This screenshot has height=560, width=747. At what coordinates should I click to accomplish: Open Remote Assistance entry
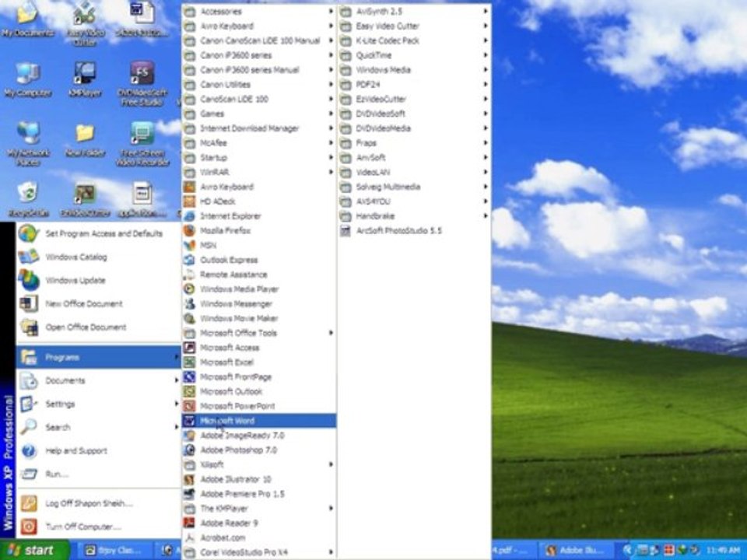[x=259, y=275]
